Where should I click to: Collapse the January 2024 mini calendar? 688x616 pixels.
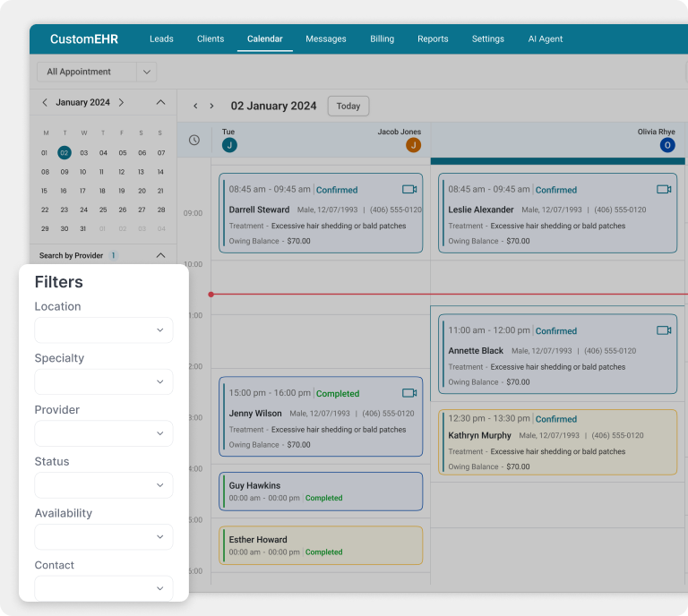(x=160, y=103)
